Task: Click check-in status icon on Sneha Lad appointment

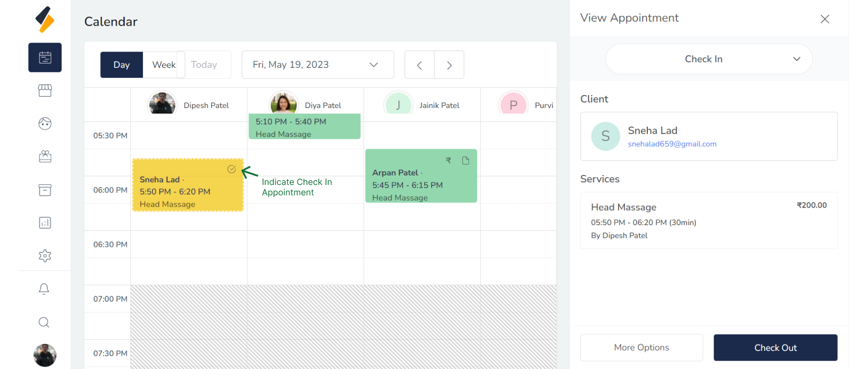Action: pos(231,169)
